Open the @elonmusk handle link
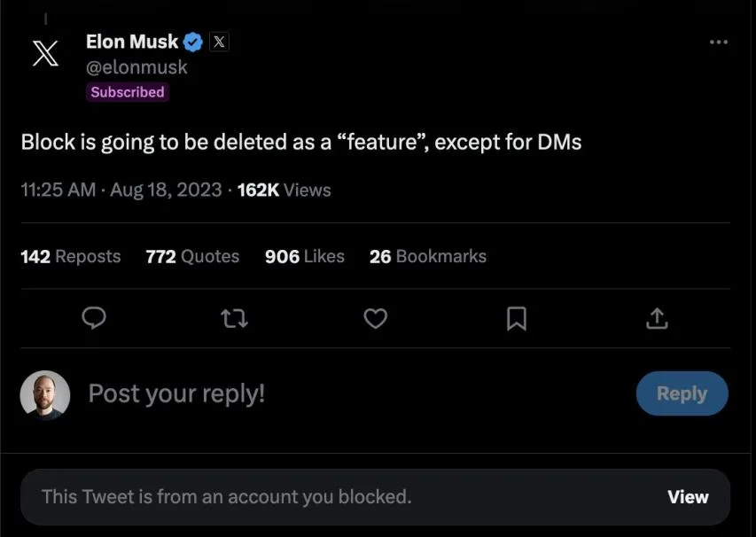 [136, 66]
